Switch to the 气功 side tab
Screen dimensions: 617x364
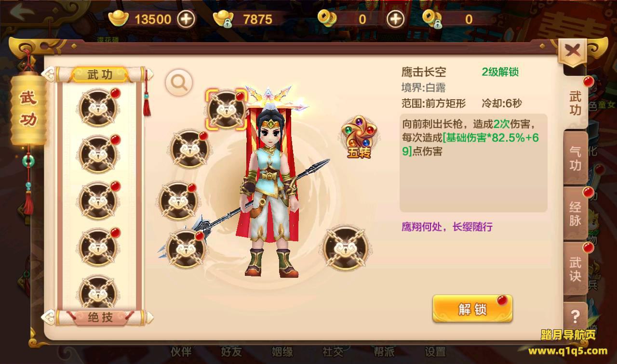(576, 159)
